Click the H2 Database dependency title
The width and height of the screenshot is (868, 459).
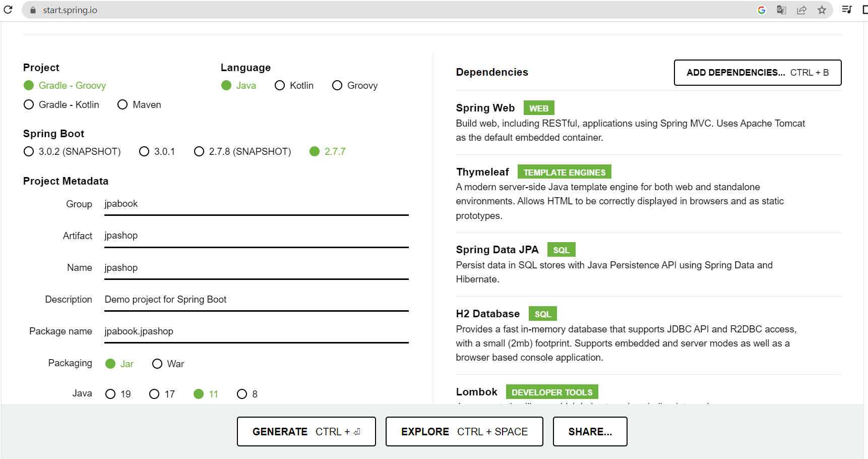[x=488, y=314]
